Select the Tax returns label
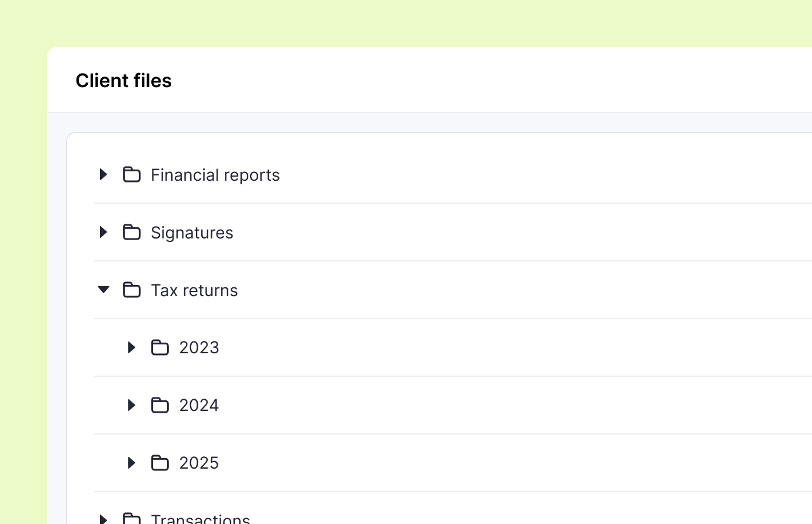The image size is (812, 524). tap(194, 290)
